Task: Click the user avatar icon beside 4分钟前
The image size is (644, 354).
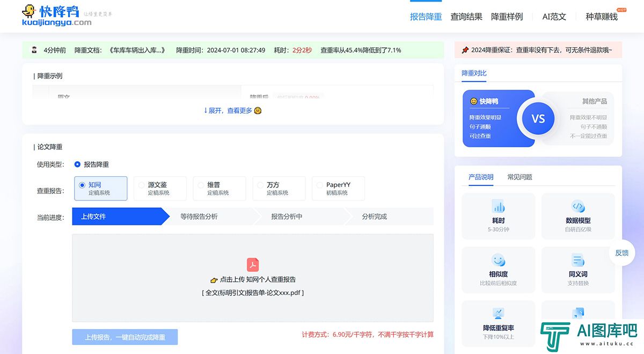Action: point(34,50)
